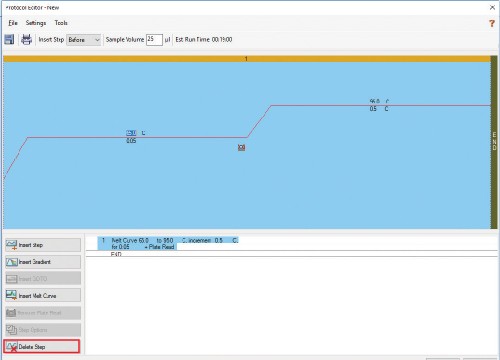The image size is (500, 360).
Task: Click the Insert Melt Curve button
Action: (43, 296)
